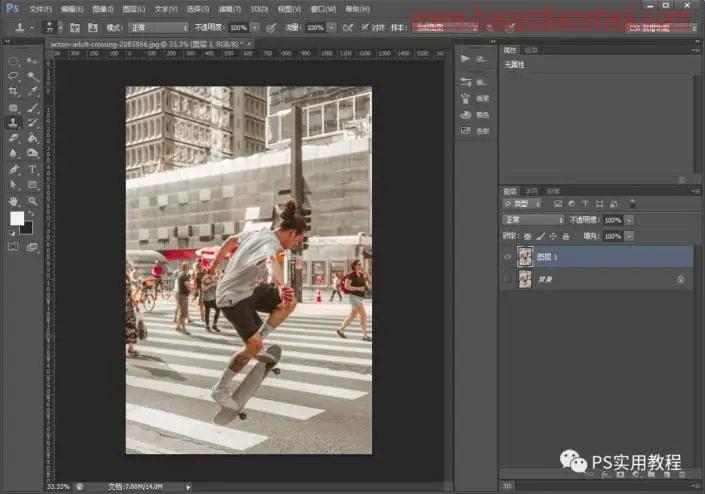Open the 滤镜(T) menu
705x494 pixels.
[230, 9]
